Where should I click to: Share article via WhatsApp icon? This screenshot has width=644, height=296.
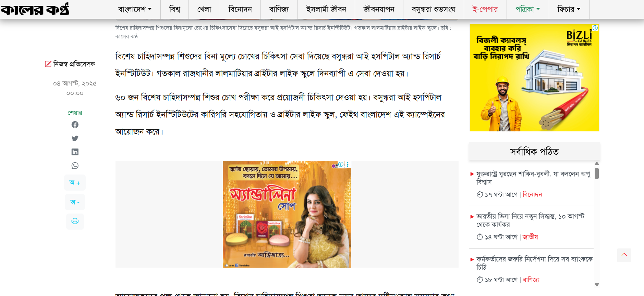(75, 166)
